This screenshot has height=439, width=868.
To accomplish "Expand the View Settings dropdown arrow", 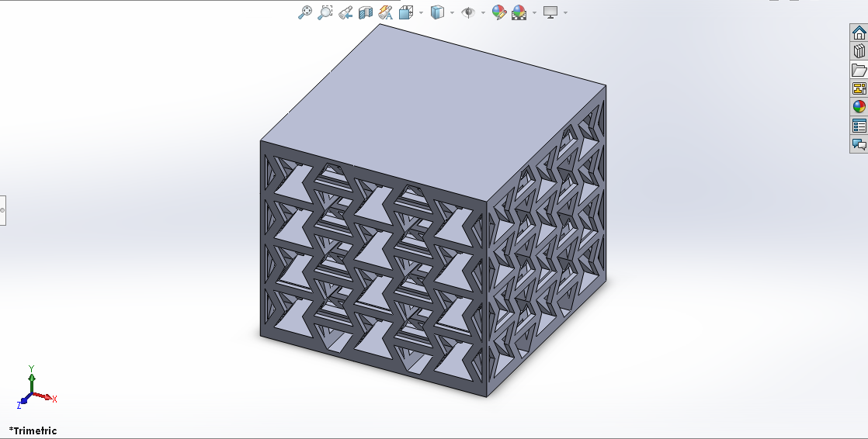I will tap(565, 12).
